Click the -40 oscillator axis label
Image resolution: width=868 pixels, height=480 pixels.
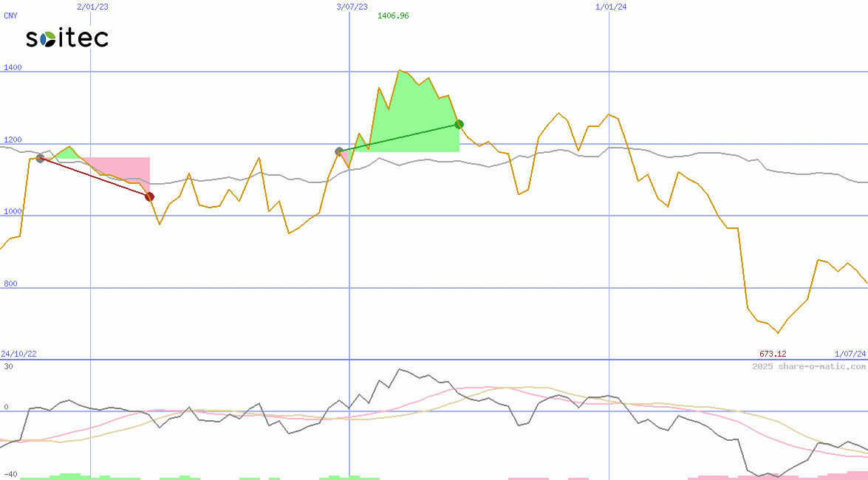(x=10, y=473)
